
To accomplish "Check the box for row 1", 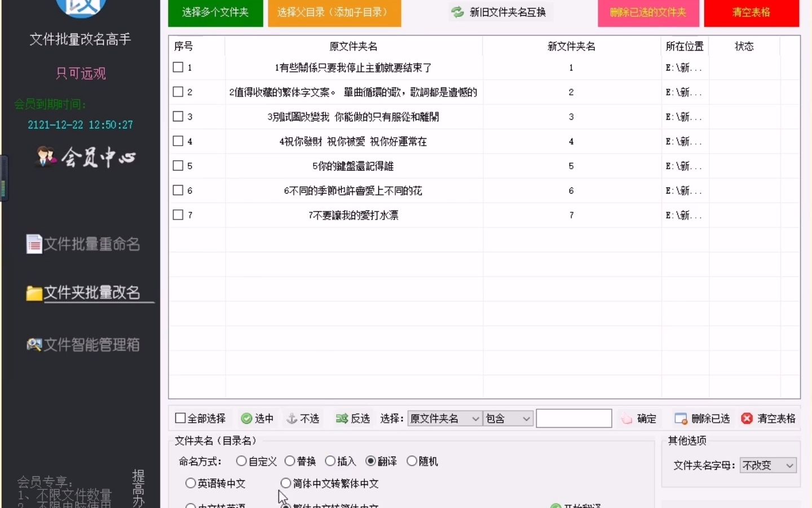I will click(x=178, y=67).
